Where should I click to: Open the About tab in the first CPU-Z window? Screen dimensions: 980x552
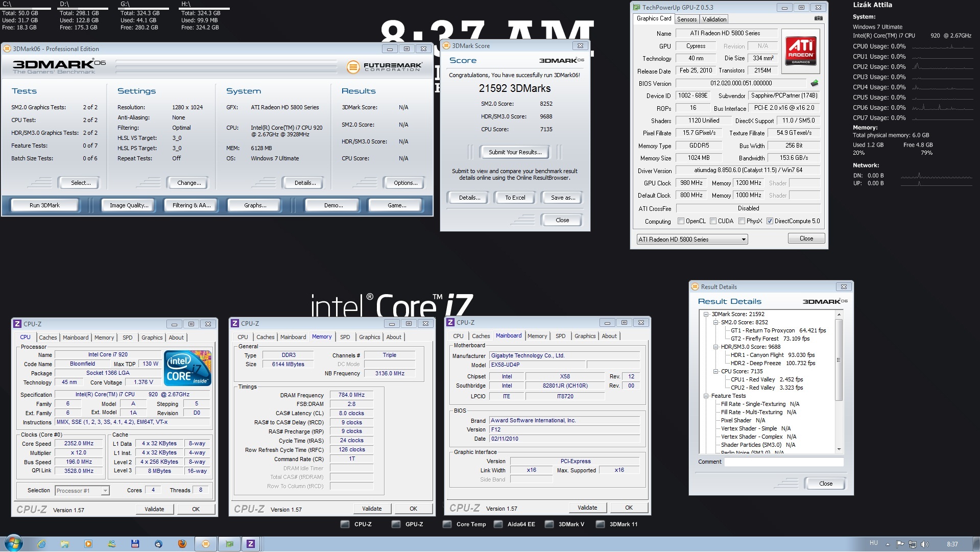[x=176, y=338]
